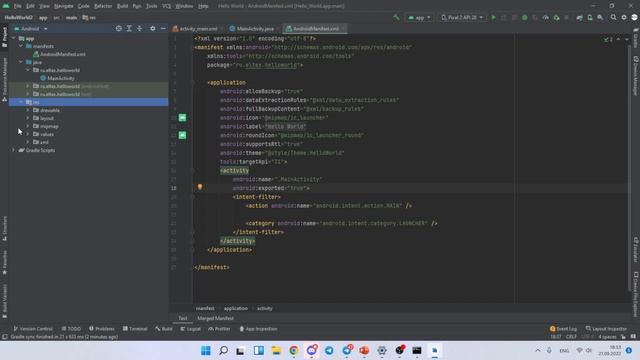Click the account avatar icon at top right
Viewport: 640px width, 360px height.
coord(634,18)
